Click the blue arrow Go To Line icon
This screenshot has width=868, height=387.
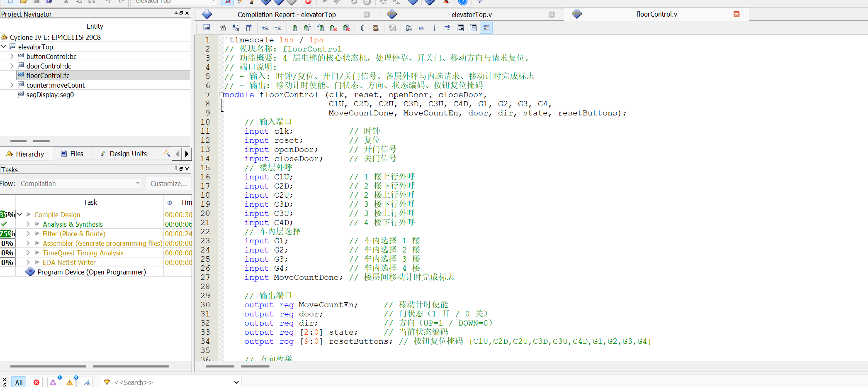click(447, 28)
